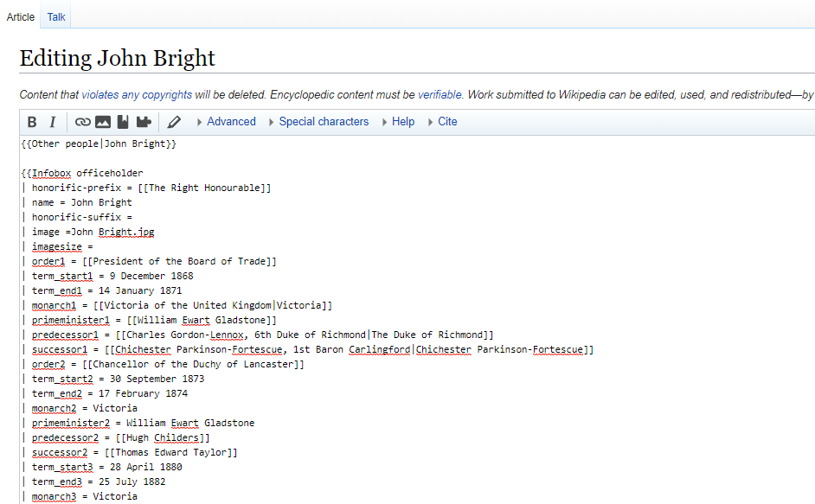
Task: Click the successor1 Chichester Parkinson-Fortescue line
Action: [x=307, y=349]
